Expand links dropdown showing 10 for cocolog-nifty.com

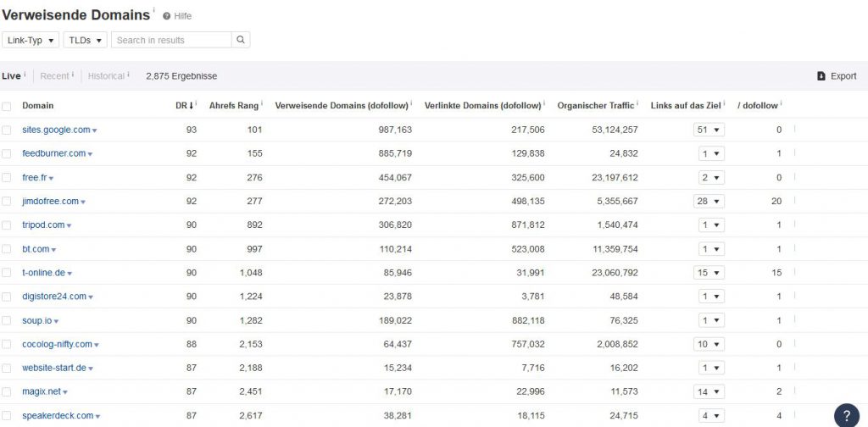point(709,344)
